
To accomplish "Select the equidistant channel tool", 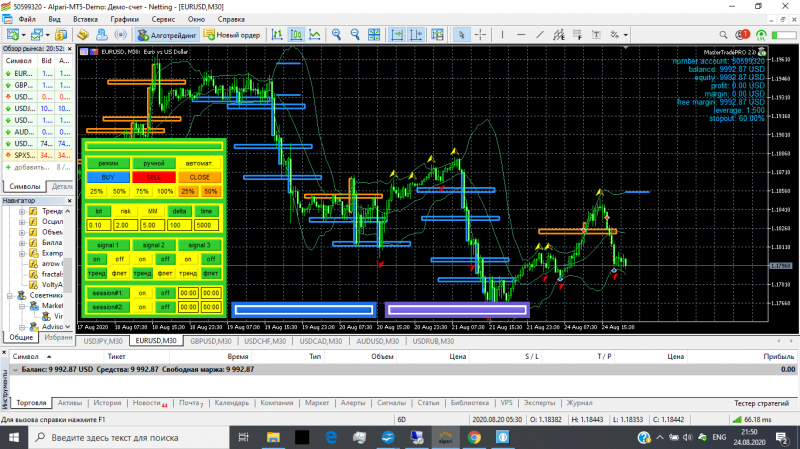I will (x=559, y=35).
